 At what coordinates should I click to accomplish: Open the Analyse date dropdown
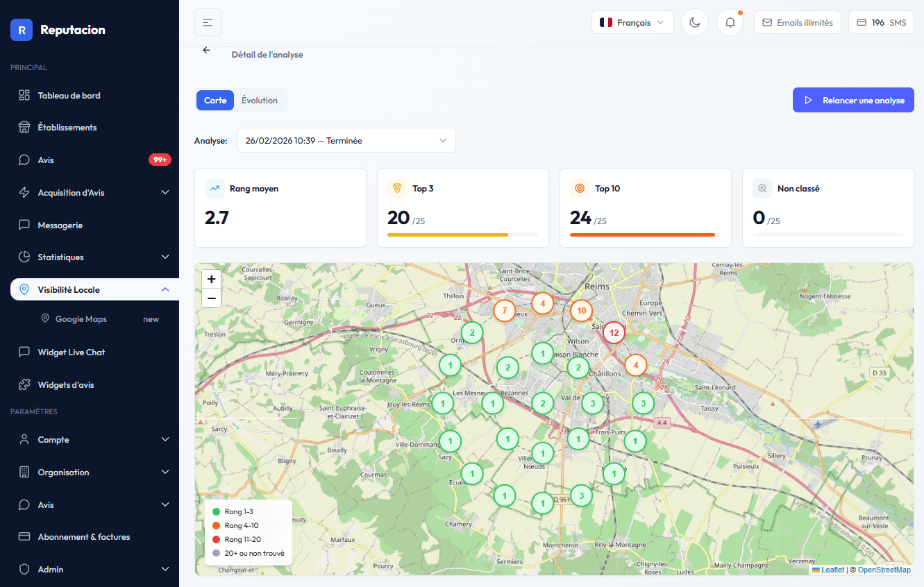point(346,140)
